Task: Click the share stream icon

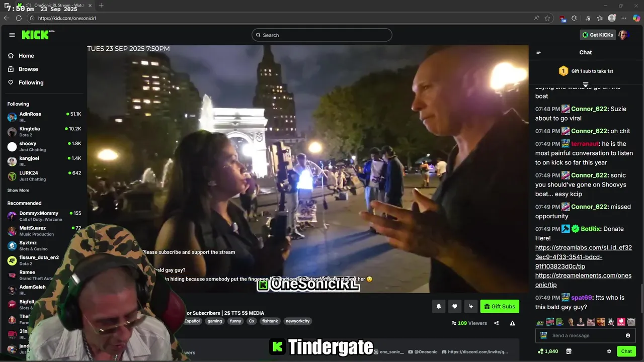Action: pyautogui.click(x=497, y=323)
